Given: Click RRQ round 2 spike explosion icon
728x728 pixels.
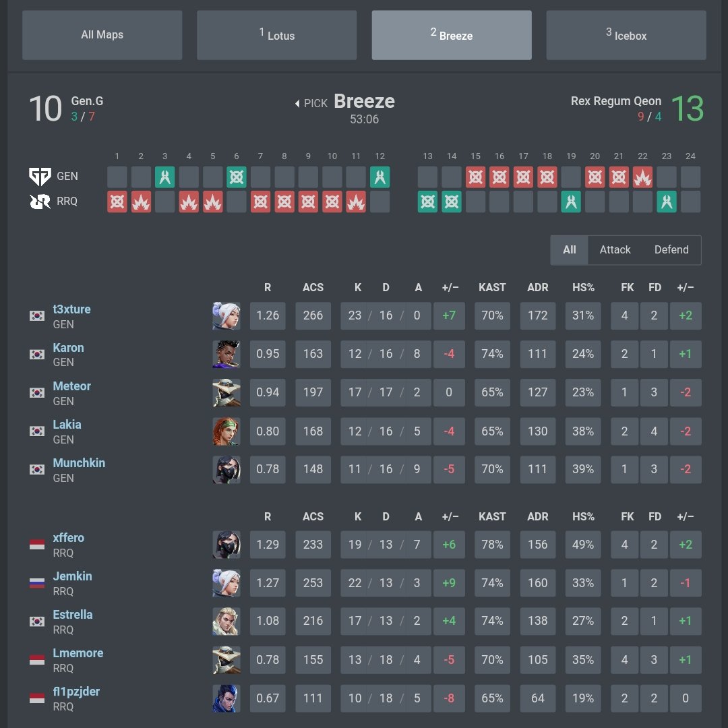Looking at the screenshot, I should 141,202.
